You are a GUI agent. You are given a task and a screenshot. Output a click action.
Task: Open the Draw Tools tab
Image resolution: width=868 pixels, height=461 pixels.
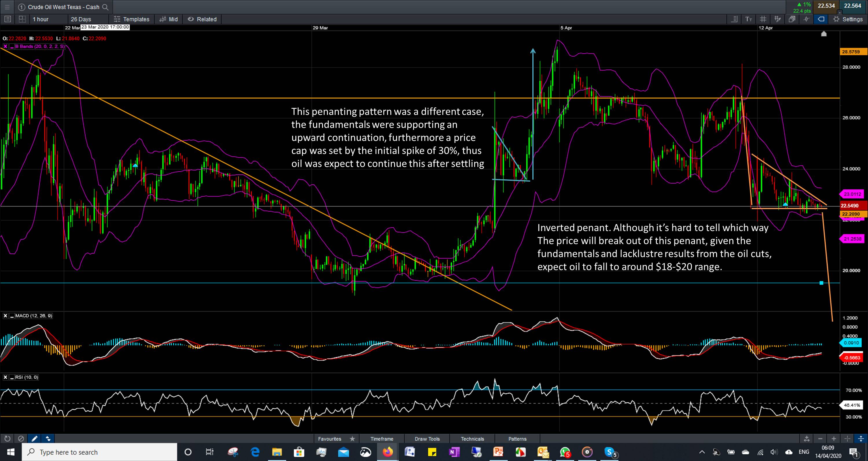tap(427, 438)
